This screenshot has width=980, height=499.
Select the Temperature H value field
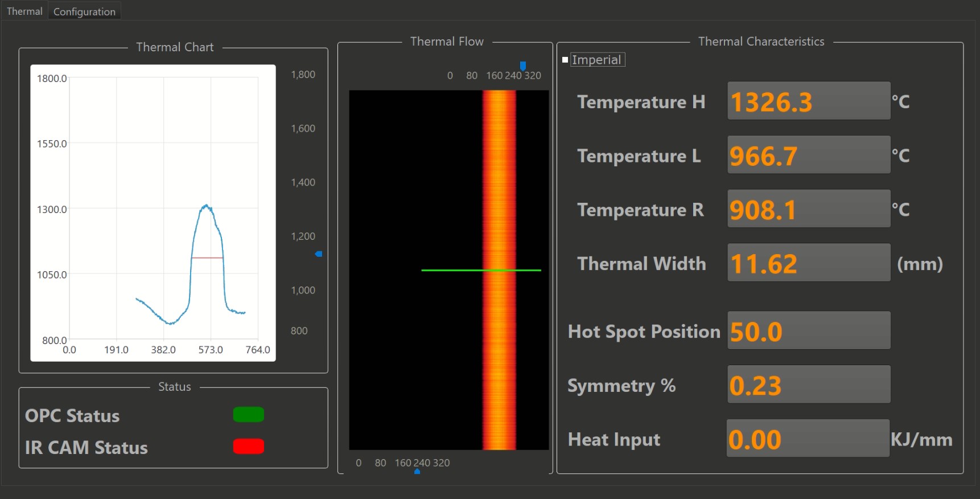808,101
